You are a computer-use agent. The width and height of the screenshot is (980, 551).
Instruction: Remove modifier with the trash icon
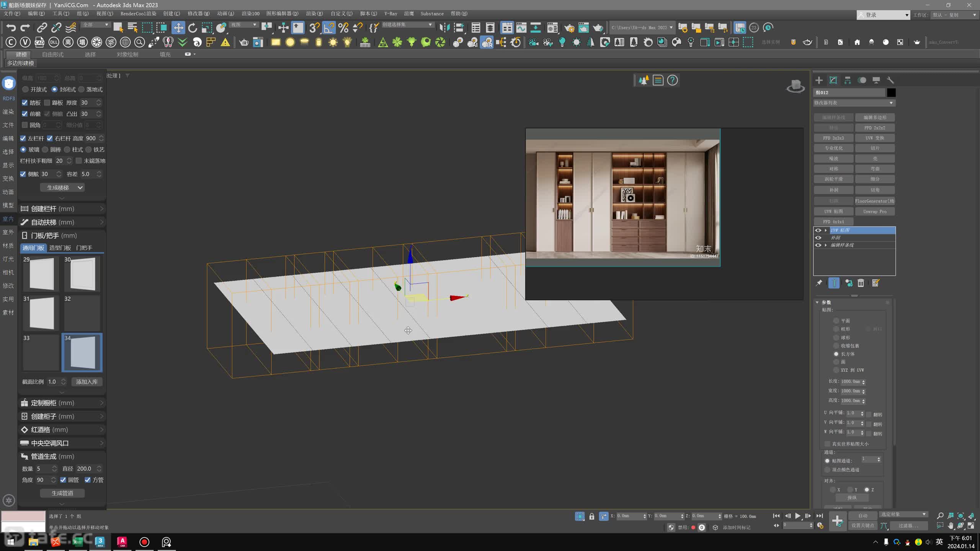pyautogui.click(x=861, y=283)
